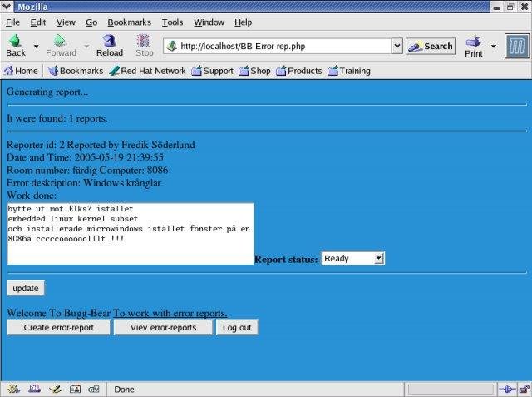Open Composer icon in status bar
The height and width of the screenshot is (397, 532).
(x=55, y=389)
